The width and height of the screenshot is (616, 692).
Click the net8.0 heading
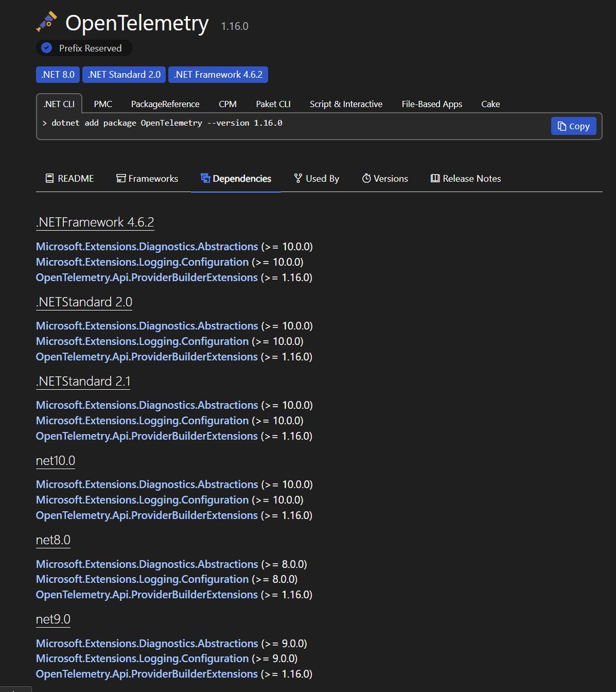53,540
